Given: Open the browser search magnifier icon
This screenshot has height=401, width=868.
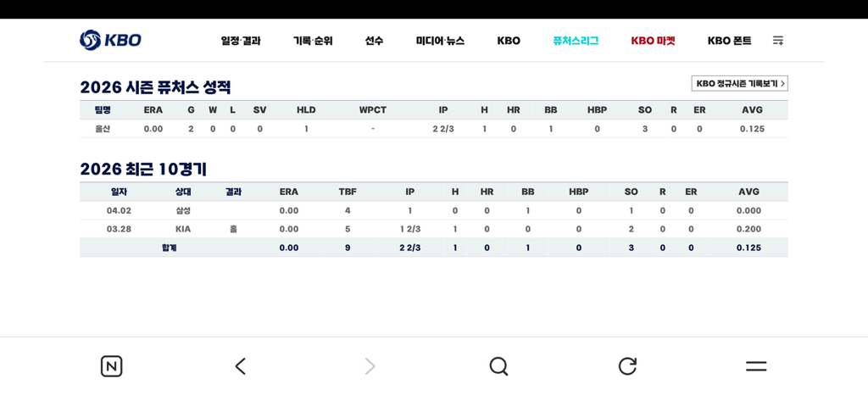Looking at the screenshot, I should click(498, 366).
